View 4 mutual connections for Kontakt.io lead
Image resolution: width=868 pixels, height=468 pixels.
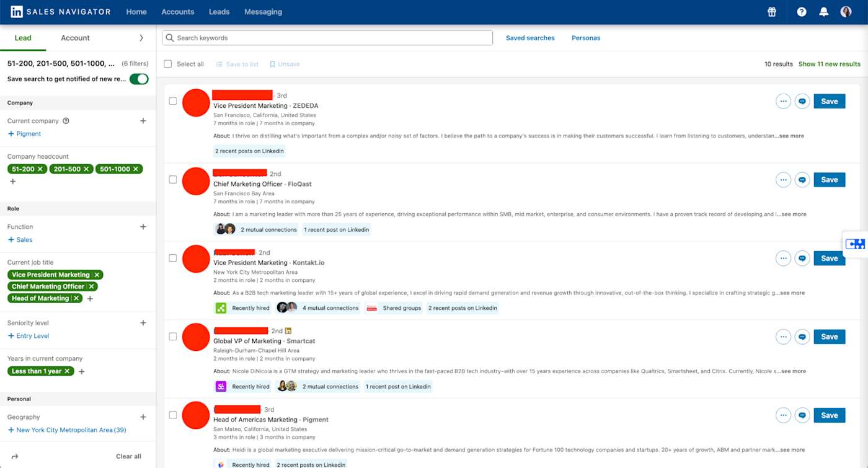[x=318, y=308]
